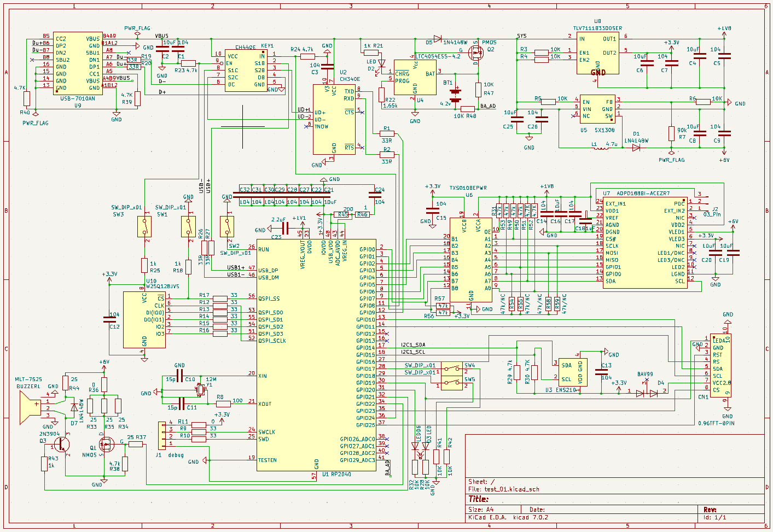Click the NMOS transistor Q1
The image size is (773, 532).
click(106, 444)
